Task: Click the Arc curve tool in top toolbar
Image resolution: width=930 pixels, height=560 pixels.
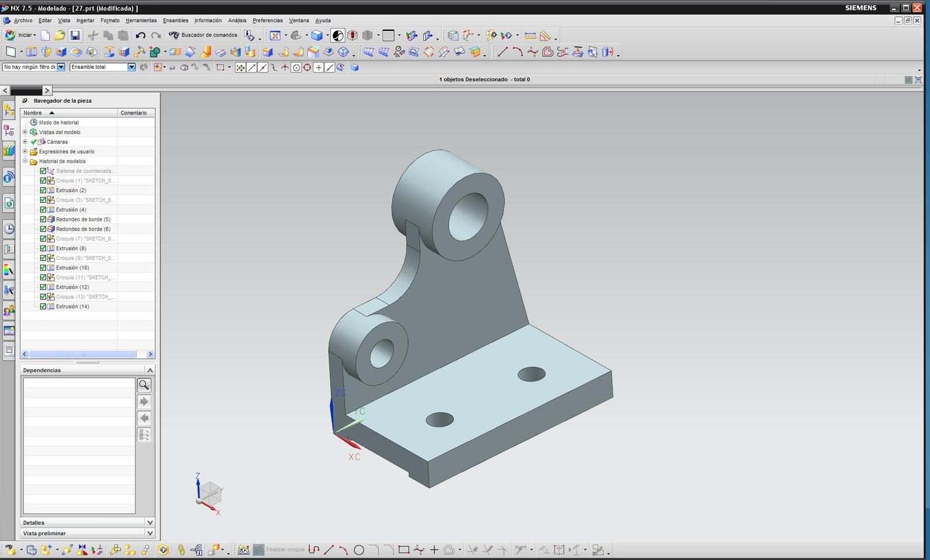Action: [x=517, y=52]
